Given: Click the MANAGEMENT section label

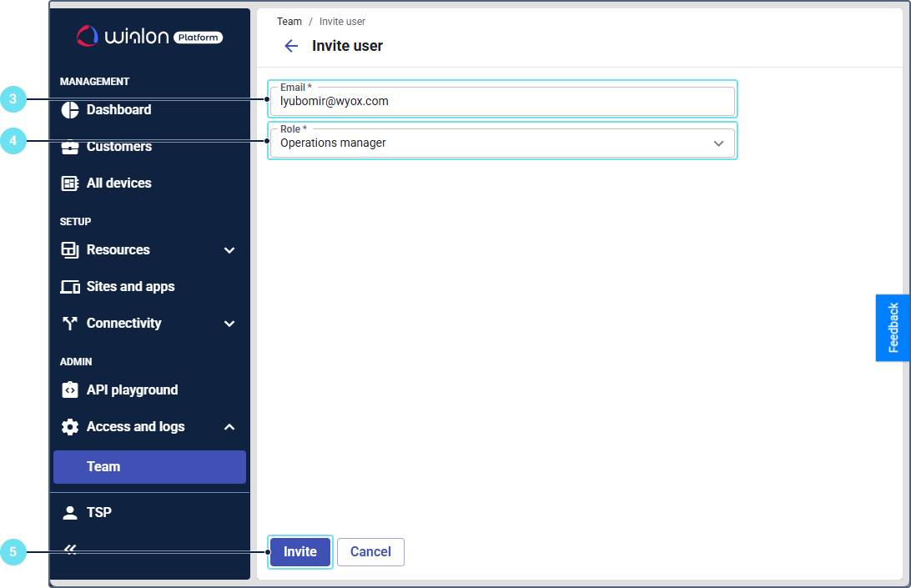Looking at the screenshot, I should point(95,82).
